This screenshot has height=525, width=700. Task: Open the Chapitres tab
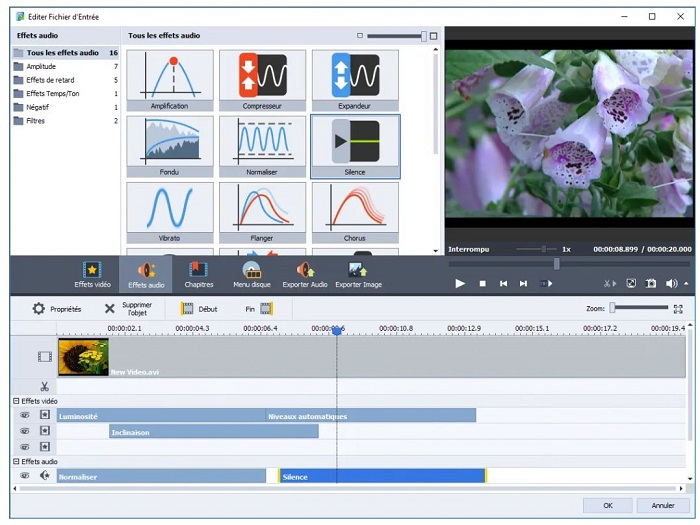tap(199, 274)
